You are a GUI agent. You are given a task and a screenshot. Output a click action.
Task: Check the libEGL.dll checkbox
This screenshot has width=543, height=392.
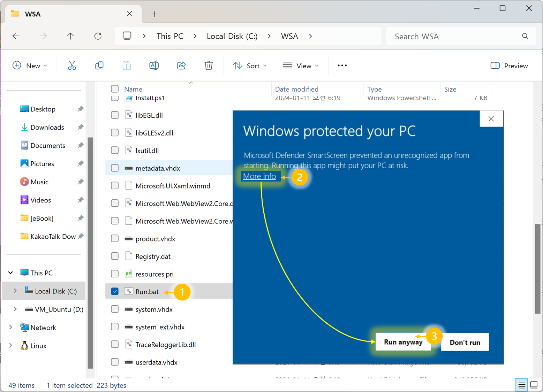coord(115,115)
